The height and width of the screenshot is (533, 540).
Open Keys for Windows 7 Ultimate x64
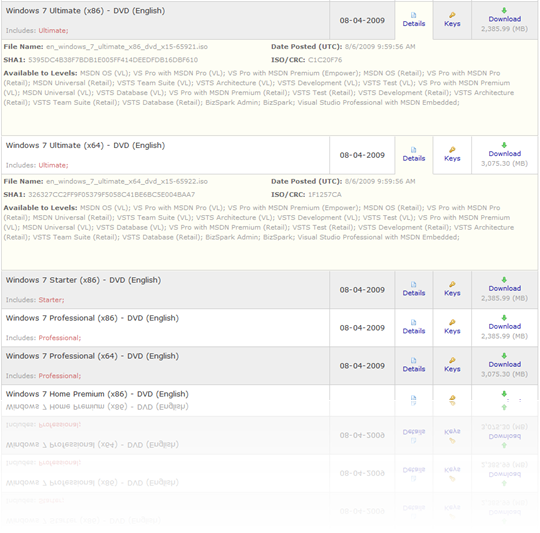452,155
